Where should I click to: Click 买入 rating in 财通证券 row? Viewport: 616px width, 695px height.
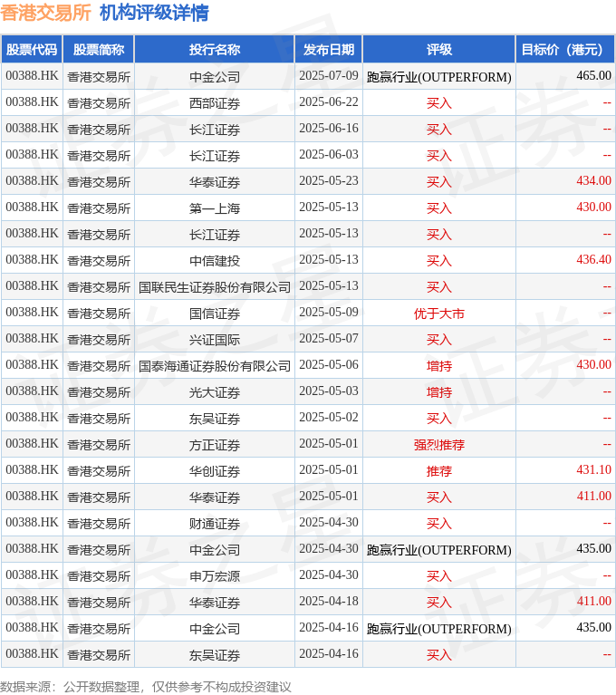[439, 524]
